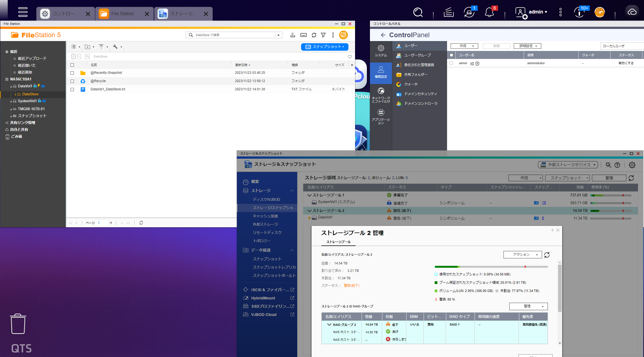Select User Groups in Control Panel menu

coord(420,55)
